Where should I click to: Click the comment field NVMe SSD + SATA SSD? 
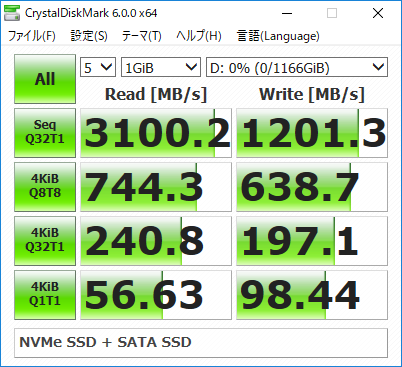pyautogui.click(x=201, y=343)
